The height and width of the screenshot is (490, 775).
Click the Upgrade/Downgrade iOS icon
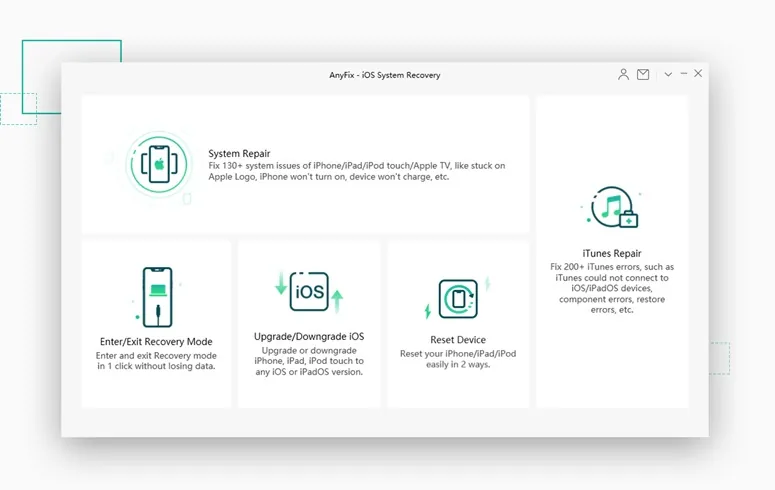309,292
